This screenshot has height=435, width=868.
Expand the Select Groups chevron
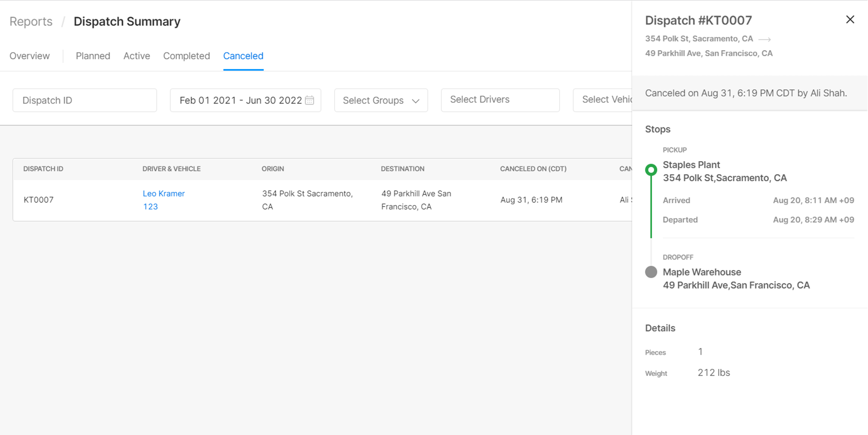[415, 101]
